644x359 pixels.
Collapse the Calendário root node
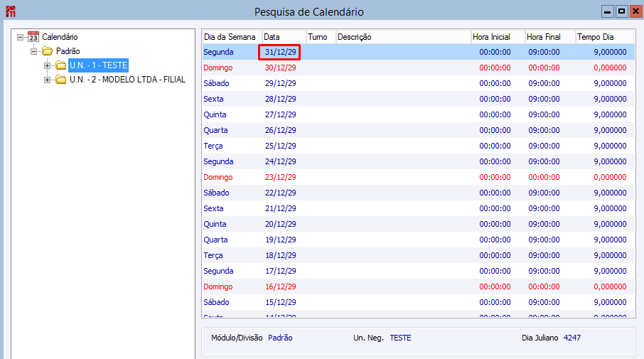(x=20, y=37)
